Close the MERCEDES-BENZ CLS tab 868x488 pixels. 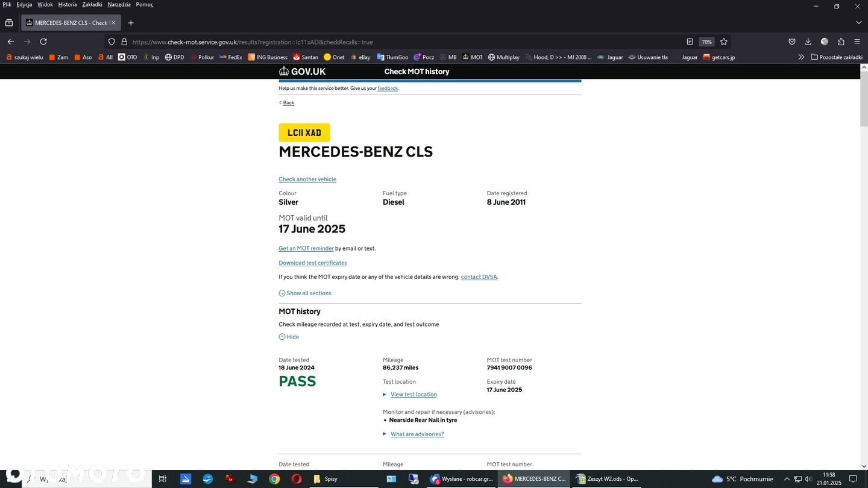tap(113, 23)
